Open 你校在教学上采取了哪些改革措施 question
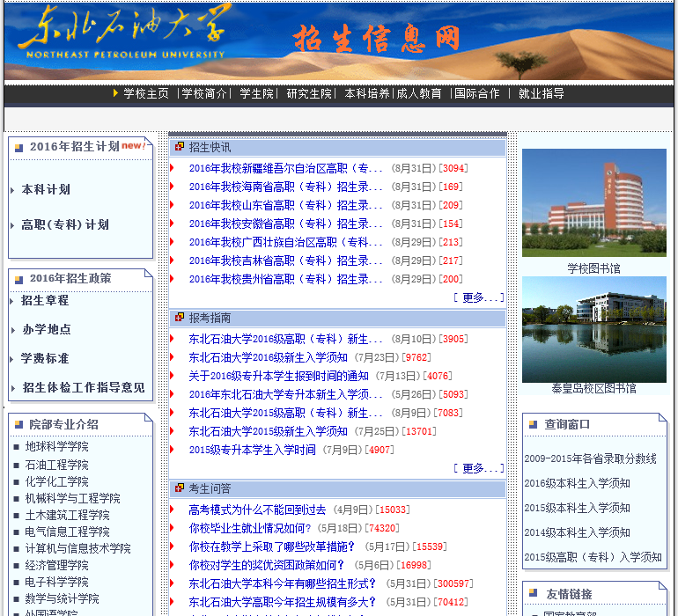The height and width of the screenshot is (616, 678). 271,546
